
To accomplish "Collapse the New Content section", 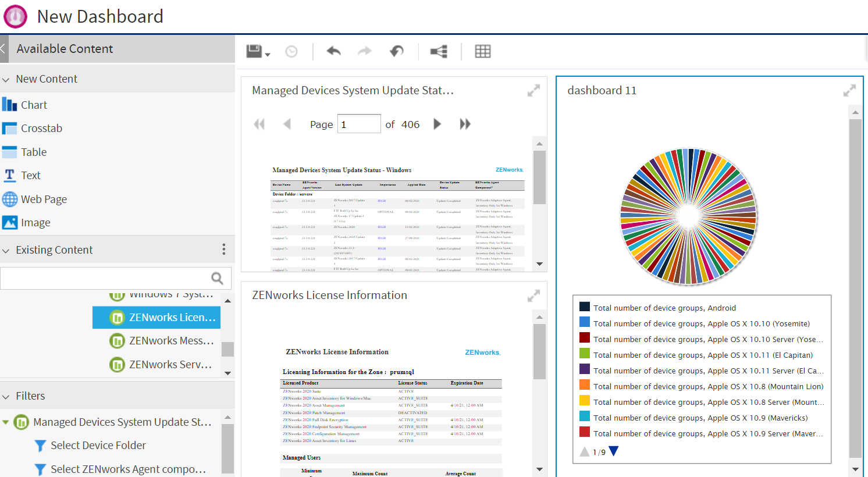I will point(6,80).
